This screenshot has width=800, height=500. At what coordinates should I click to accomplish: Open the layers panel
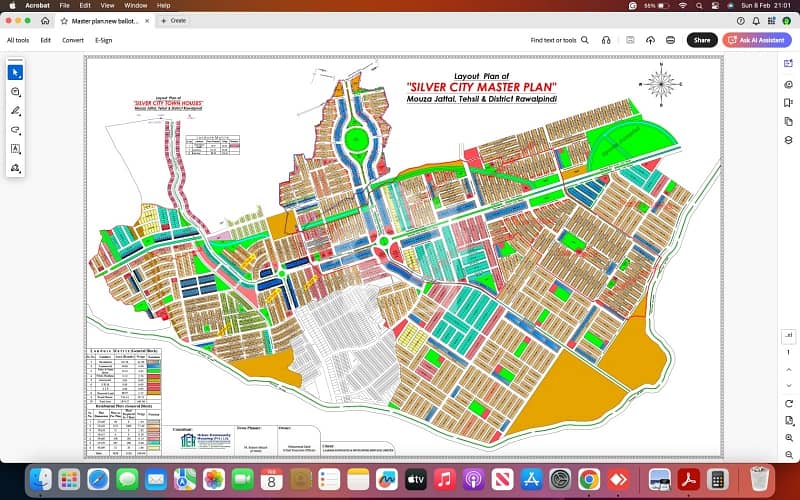pyautogui.click(x=788, y=140)
